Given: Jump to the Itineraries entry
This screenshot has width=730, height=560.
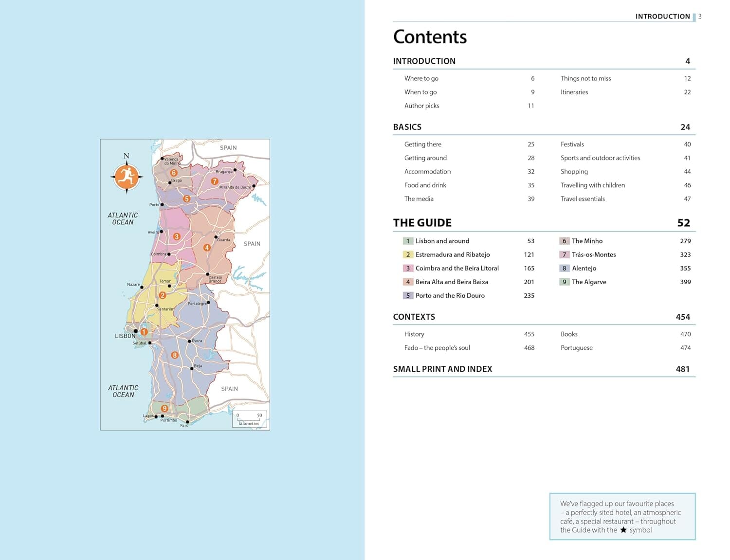Looking at the screenshot, I should pyautogui.click(x=574, y=92).
